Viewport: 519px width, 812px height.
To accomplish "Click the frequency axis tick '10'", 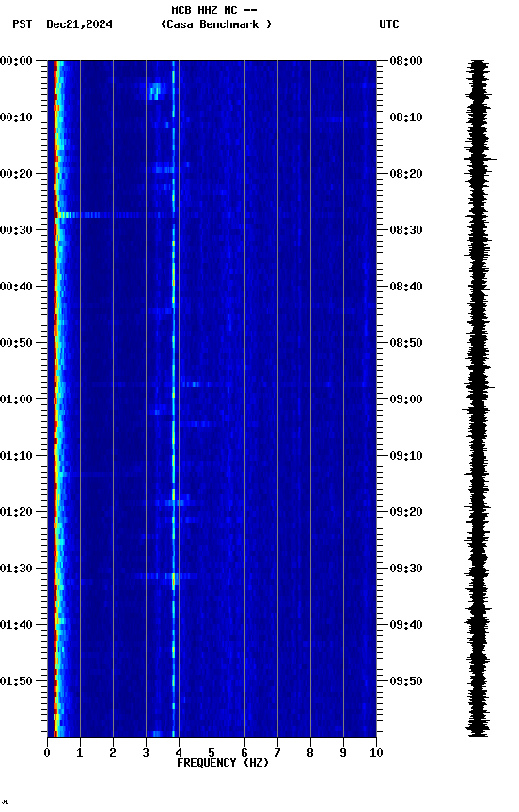I will pos(377,753).
